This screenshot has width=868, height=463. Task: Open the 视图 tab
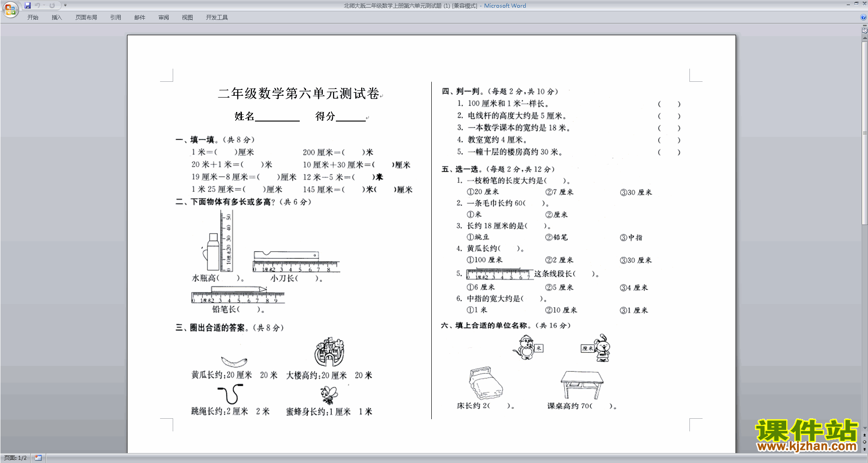188,18
